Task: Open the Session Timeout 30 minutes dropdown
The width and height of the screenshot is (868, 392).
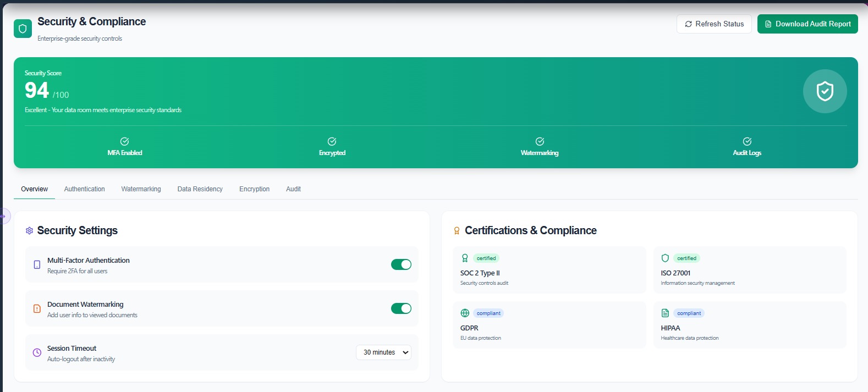Action: point(383,352)
